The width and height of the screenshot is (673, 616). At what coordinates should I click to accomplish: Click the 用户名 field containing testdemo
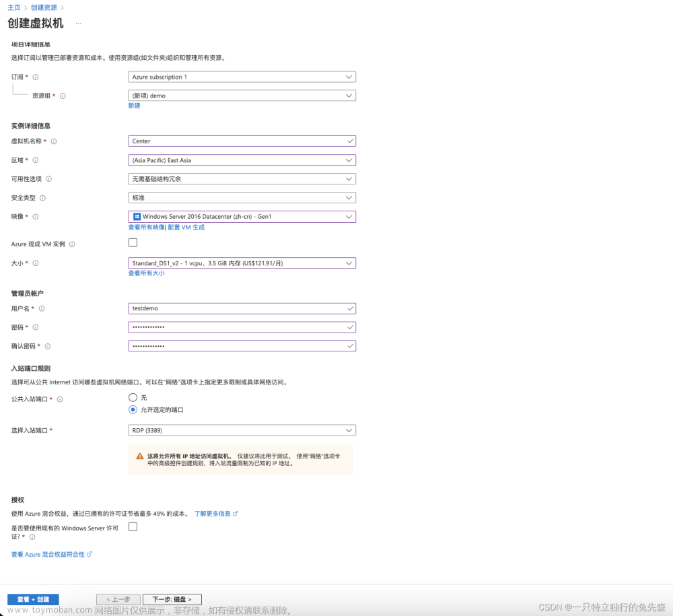click(242, 308)
